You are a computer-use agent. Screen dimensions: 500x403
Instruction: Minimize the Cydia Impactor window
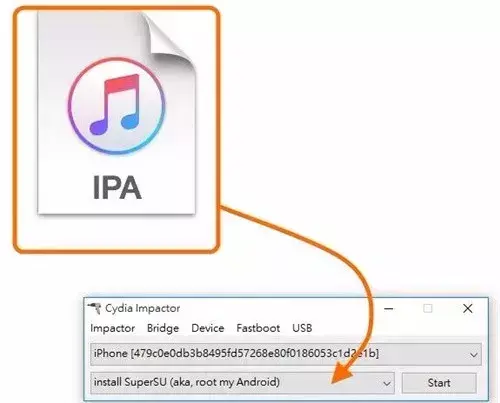pos(389,309)
